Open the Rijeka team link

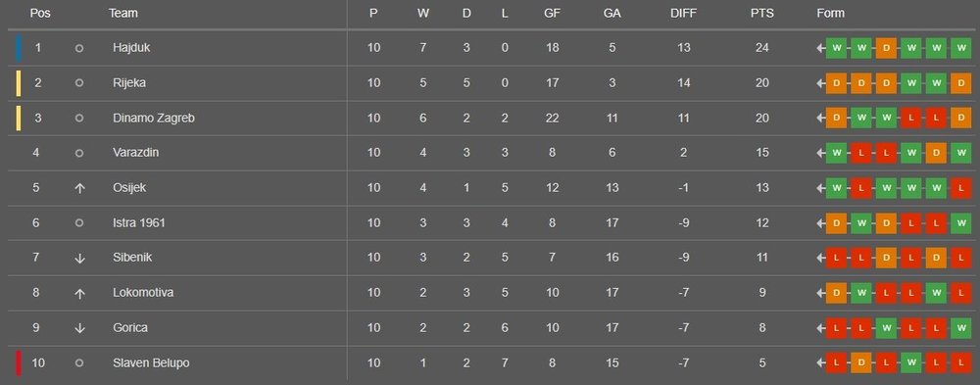tap(129, 83)
